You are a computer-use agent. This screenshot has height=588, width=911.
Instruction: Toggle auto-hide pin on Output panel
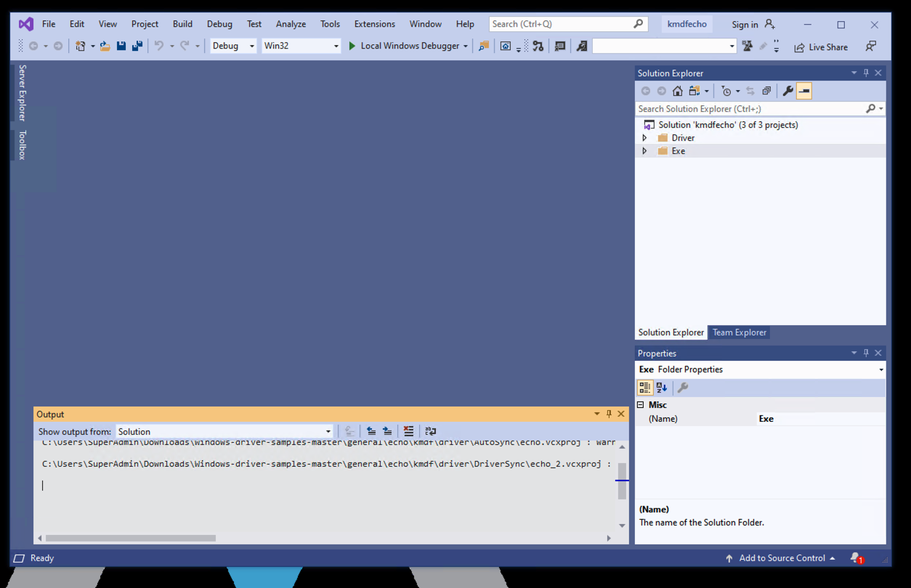pos(609,414)
